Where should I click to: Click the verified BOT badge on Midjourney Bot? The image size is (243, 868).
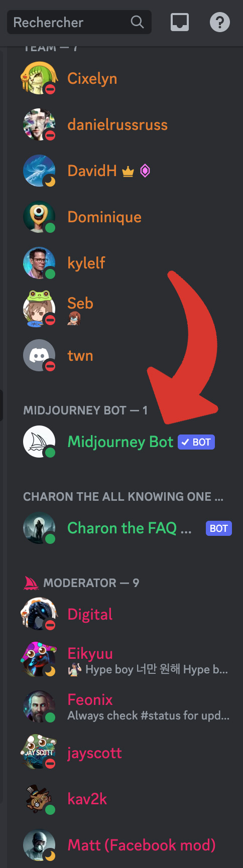[x=196, y=442]
